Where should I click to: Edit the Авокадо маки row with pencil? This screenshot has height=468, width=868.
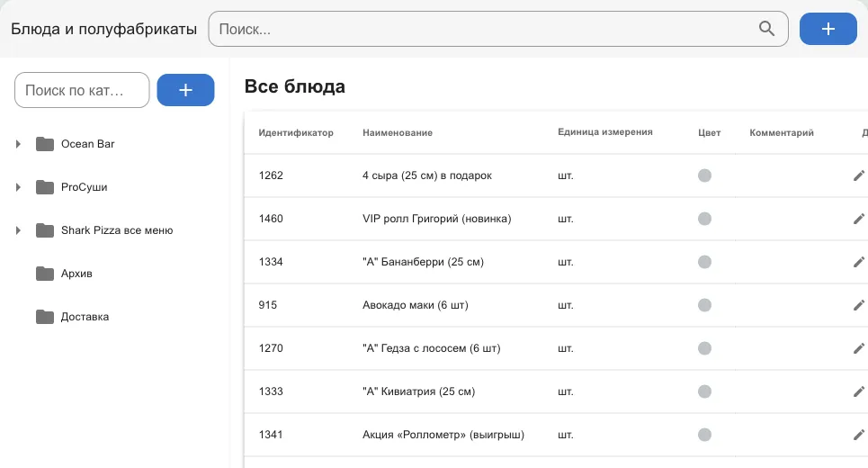pos(859,305)
